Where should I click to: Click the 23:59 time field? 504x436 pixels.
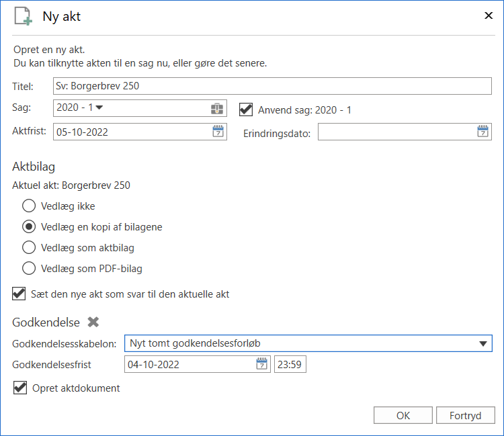point(290,365)
